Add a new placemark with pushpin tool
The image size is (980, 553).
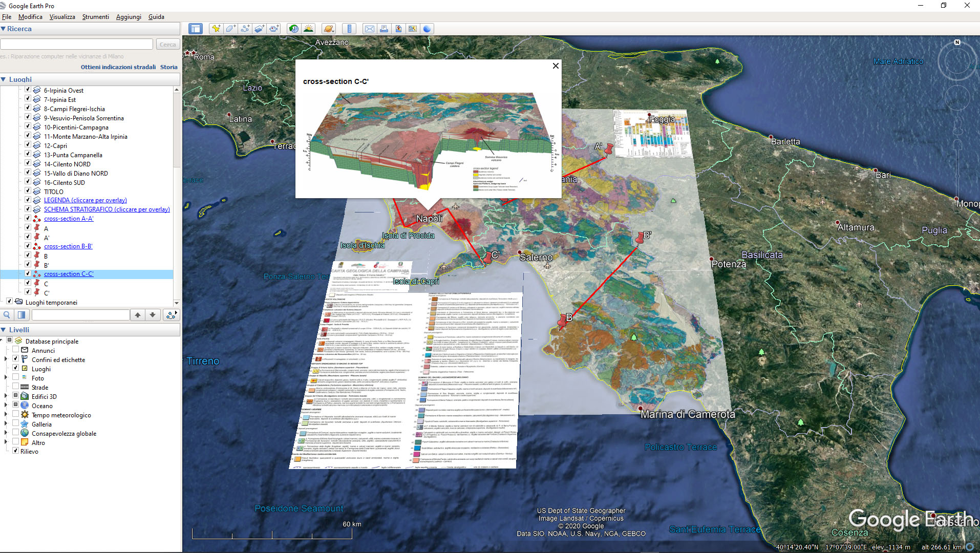[216, 29]
